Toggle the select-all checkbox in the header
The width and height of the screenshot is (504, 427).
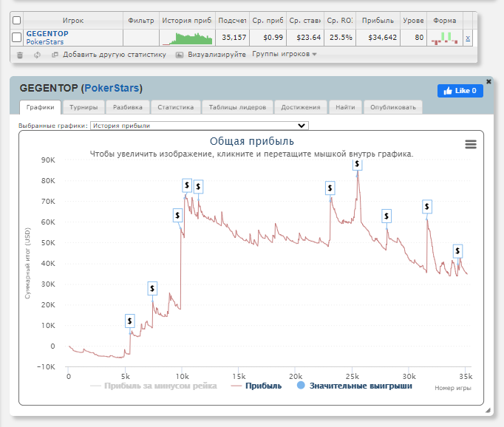pos(16,21)
